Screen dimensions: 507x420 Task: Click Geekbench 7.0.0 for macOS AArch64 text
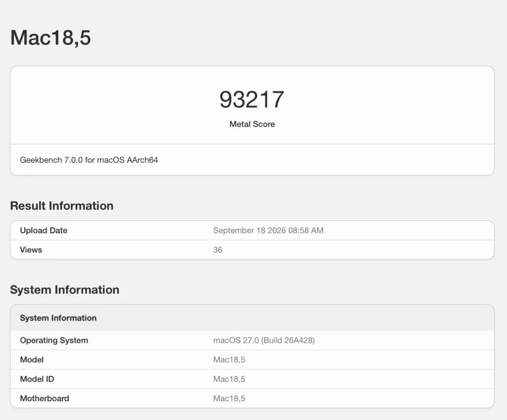pyautogui.click(x=89, y=160)
